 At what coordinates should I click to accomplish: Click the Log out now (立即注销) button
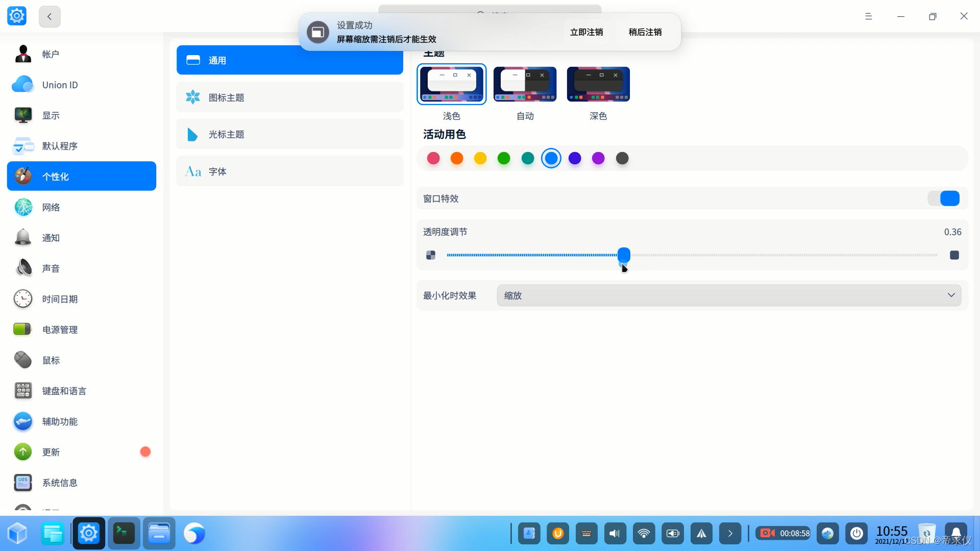[x=586, y=32]
